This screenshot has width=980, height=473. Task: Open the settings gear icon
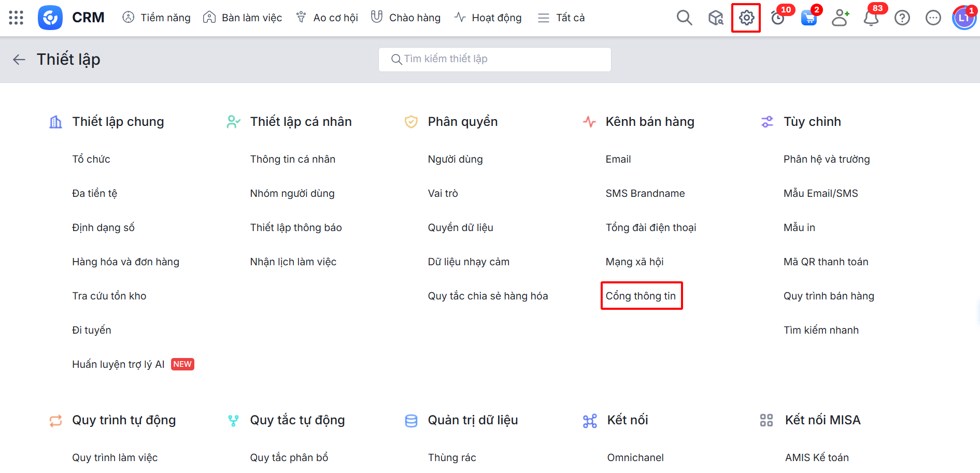pyautogui.click(x=746, y=18)
